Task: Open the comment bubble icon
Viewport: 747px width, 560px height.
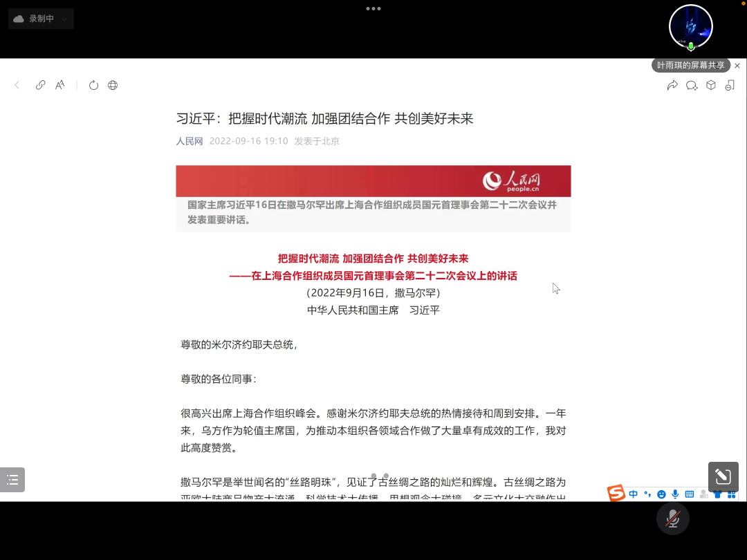Action: [x=691, y=85]
